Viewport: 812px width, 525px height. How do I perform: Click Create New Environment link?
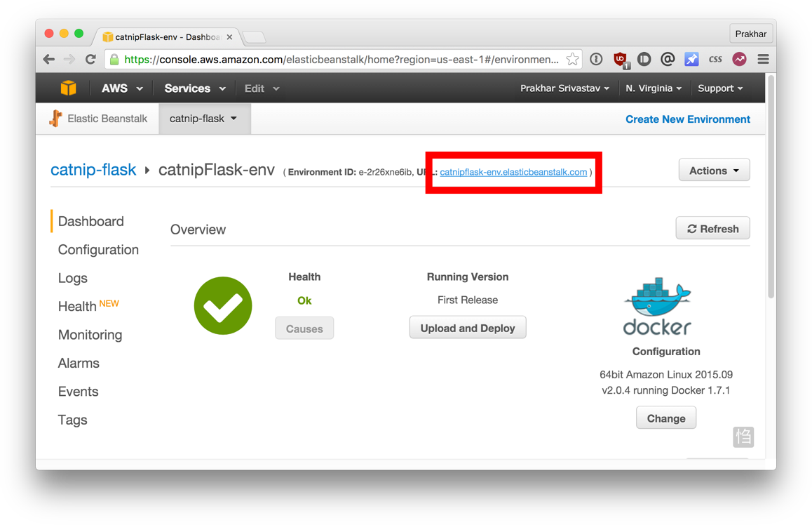[688, 119]
